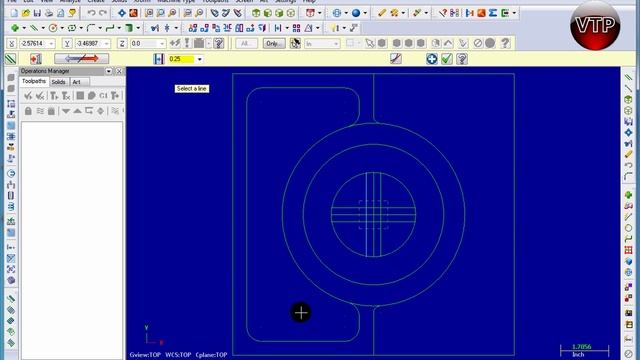Toggle toolpath display icon in Operations Manager
The image size is (640, 360).
coord(40,111)
